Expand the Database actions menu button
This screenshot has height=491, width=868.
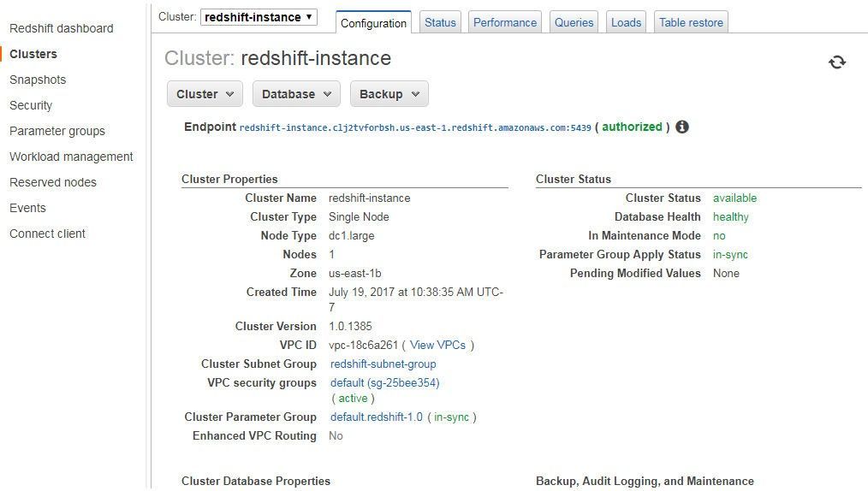296,94
